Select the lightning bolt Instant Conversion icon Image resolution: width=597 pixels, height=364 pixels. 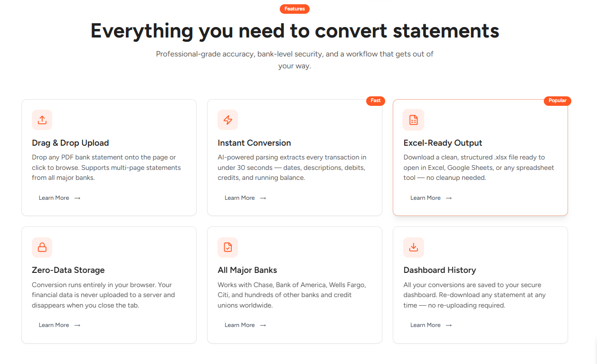pos(227,120)
